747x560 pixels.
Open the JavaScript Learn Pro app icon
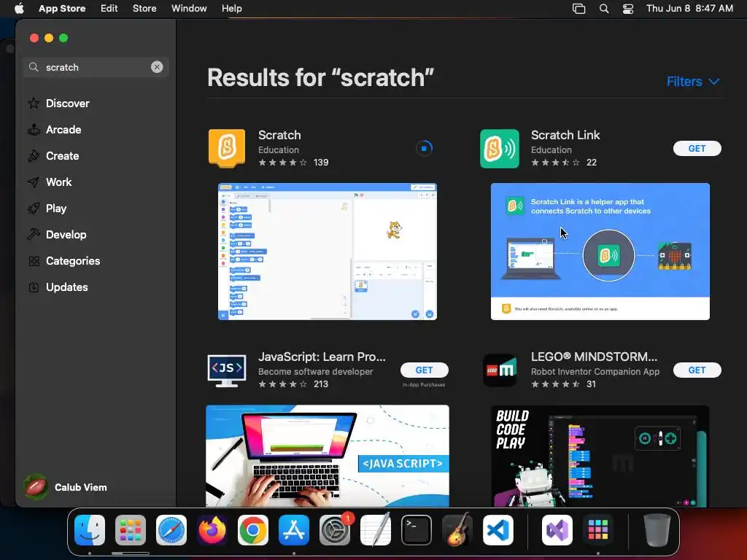227,370
